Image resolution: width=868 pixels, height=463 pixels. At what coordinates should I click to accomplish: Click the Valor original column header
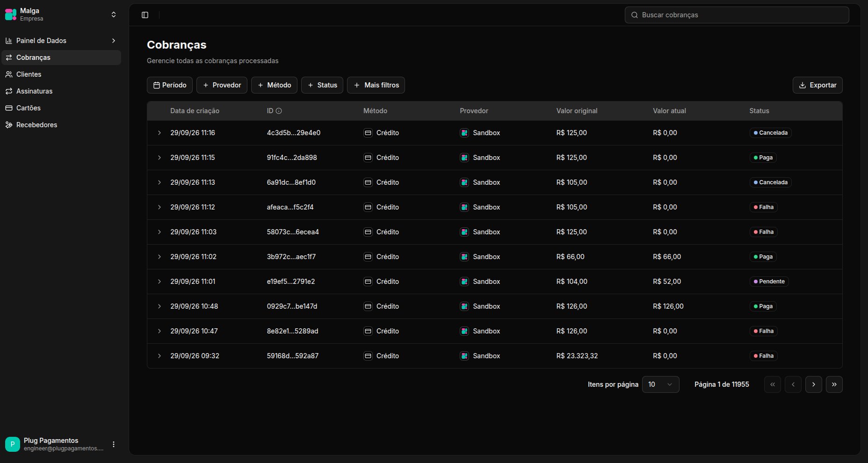577,111
